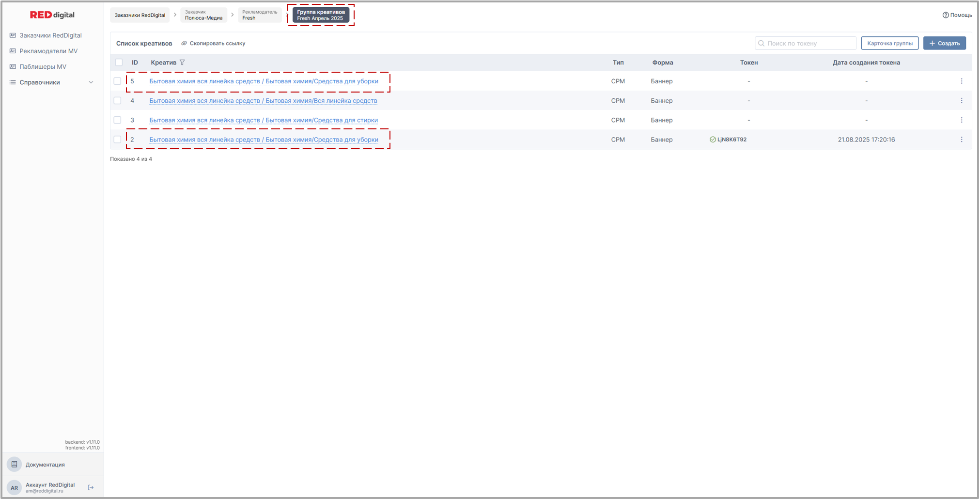
Task: Click the logout icon next to Аккаунт RedDigital
Action: (91, 487)
